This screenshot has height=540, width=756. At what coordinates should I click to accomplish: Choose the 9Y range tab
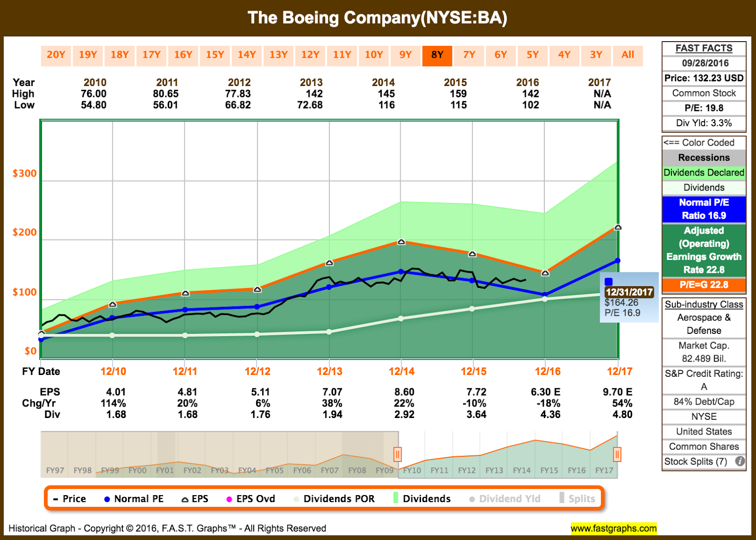tap(405, 56)
